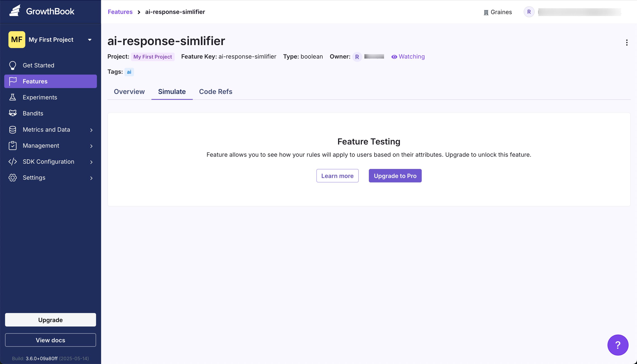
Task: Click the ai-response-simlifier breadcrumb text
Action: pyautogui.click(x=175, y=12)
